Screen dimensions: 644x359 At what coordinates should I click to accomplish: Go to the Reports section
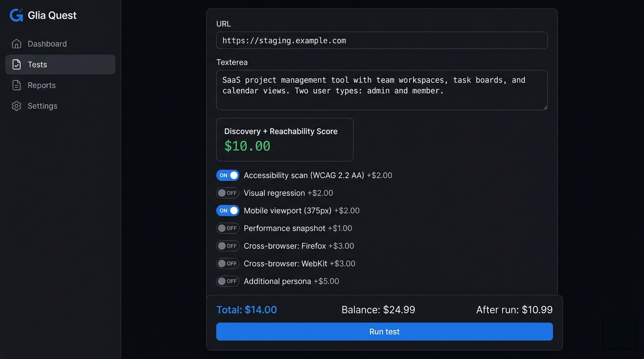tap(60, 85)
